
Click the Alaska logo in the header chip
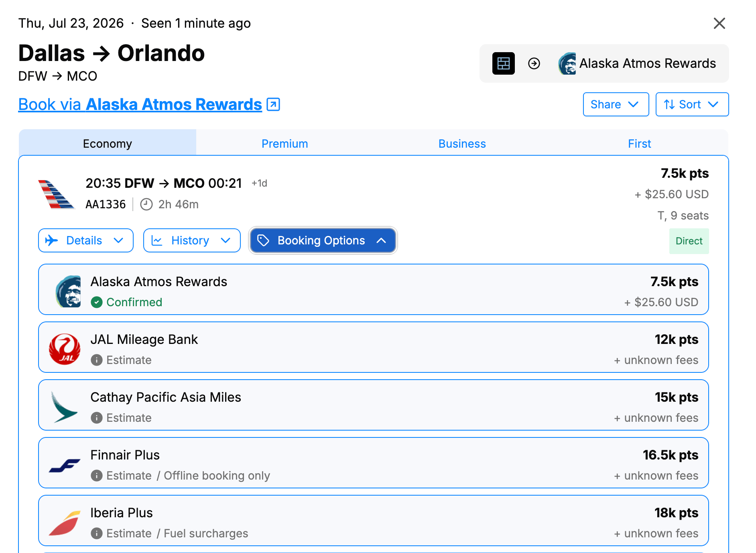pos(567,63)
